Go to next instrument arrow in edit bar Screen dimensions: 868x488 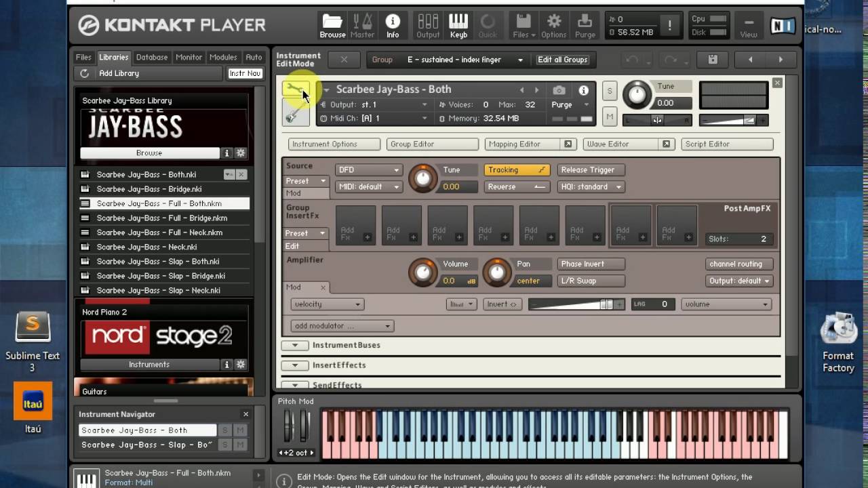click(781, 60)
